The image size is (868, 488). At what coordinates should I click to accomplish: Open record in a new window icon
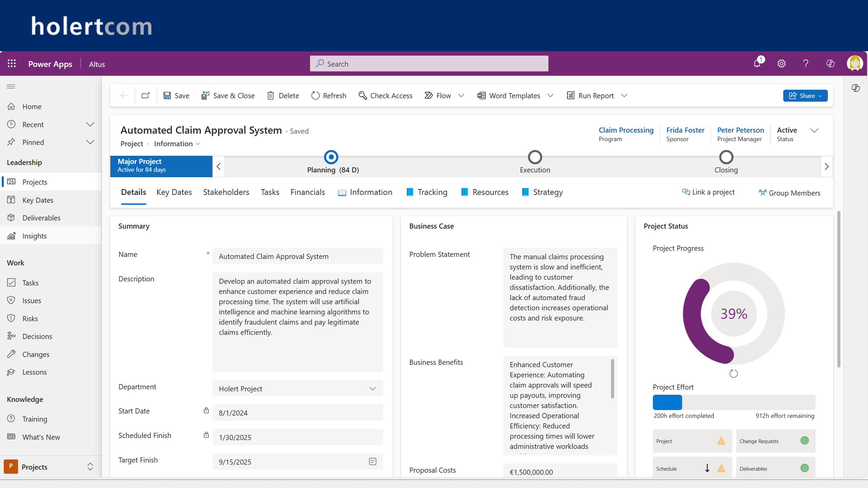coord(146,95)
